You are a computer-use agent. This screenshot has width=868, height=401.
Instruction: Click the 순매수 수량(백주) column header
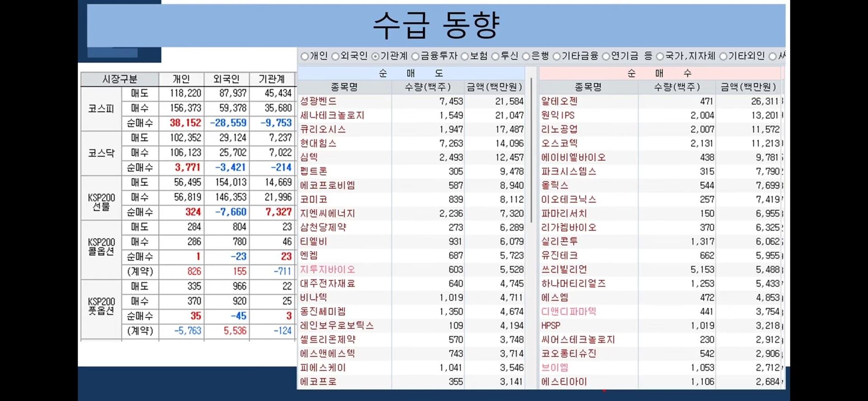point(677,87)
